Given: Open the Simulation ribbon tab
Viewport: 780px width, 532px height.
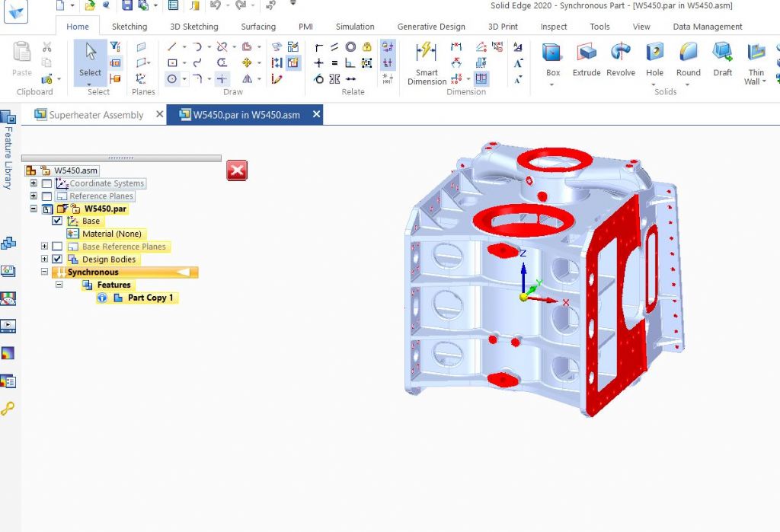Looking at the screenshot, I should click(355, 27).
